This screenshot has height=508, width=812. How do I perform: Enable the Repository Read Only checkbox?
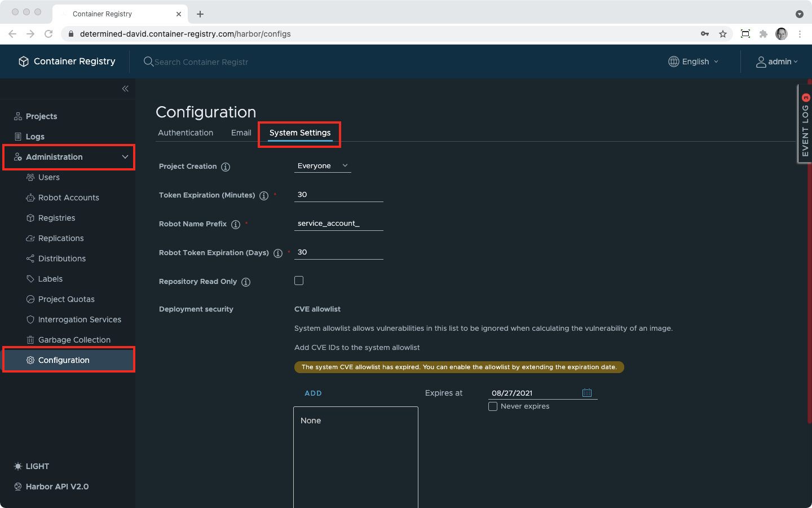[x=299, y=281]
